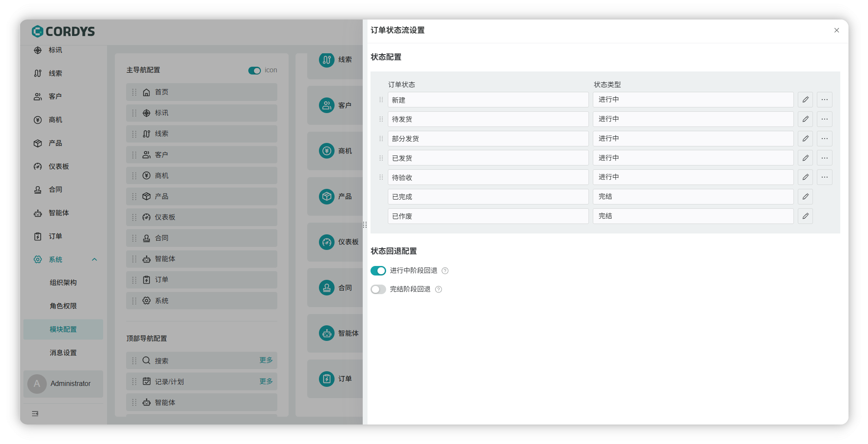This screenshot has height=444, width=868.
Task: Disable the 进行中阶段回退 switch
Action: coord(378,271)
